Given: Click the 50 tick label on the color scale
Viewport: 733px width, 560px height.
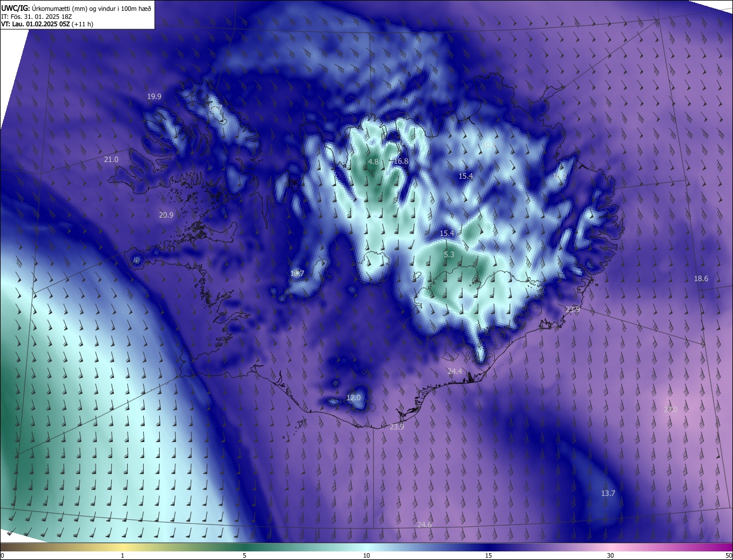Looking at the screenshot, I should [x=728, y=556].
